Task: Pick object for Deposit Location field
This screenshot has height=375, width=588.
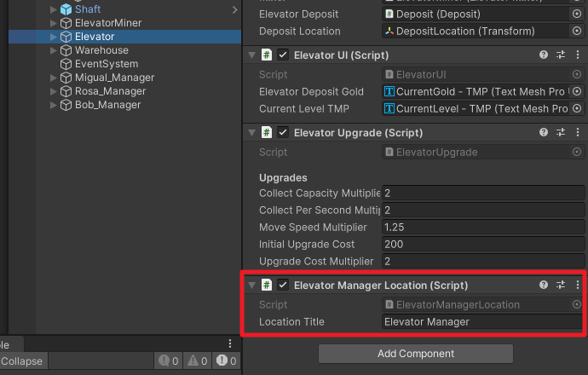Action: 577,32
